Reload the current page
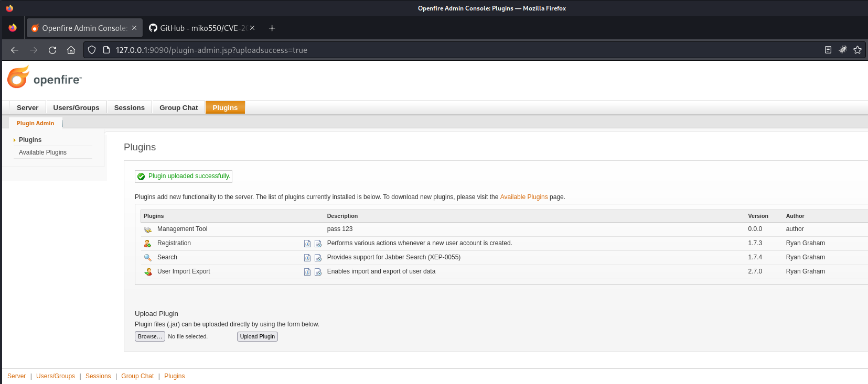Viewport: 868px width, 384px height. tap(52, 50)
